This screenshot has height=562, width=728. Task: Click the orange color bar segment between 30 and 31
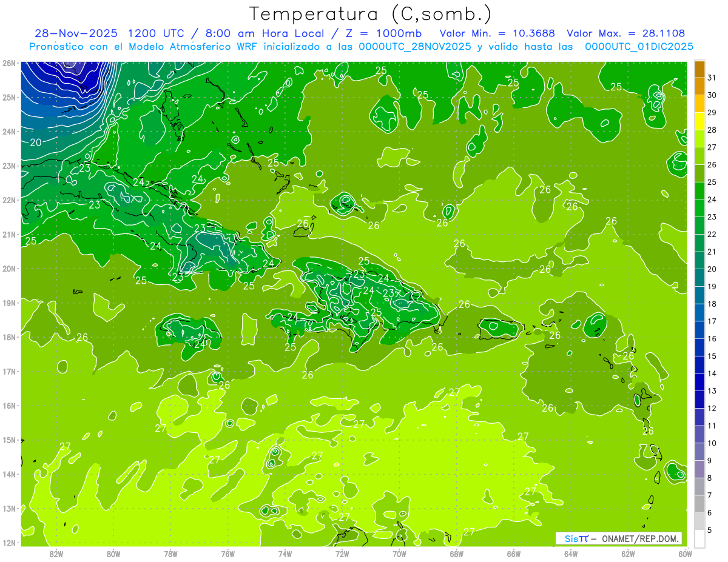699,87
